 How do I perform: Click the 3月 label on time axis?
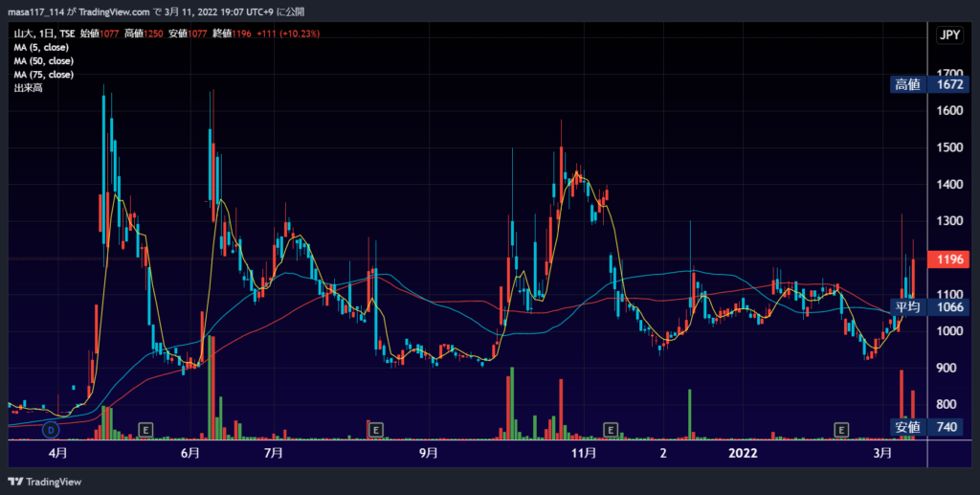click(x=882, y=453)
